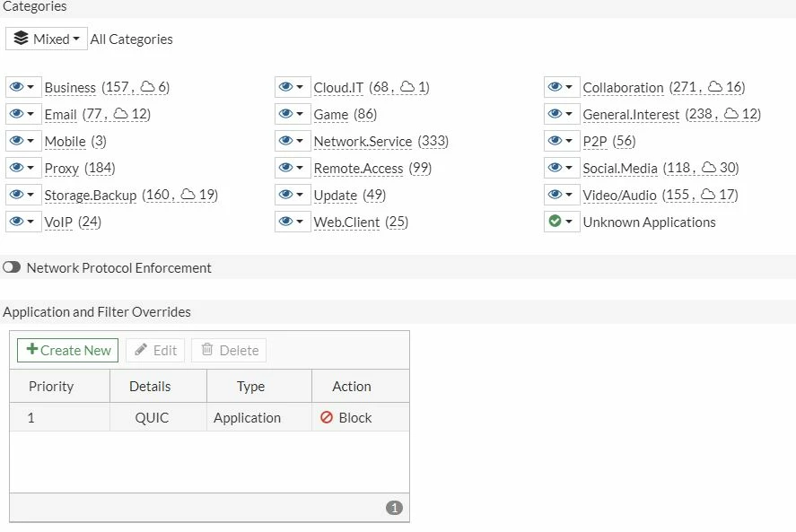Open the Storage.Backup category action dropdown
Screen dimensions: 796x532
(23, 195)
